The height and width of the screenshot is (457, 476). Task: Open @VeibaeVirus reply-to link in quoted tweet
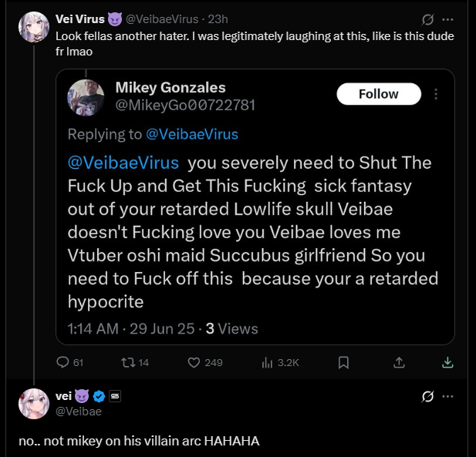pyautogui.click(x=192, y=134)
